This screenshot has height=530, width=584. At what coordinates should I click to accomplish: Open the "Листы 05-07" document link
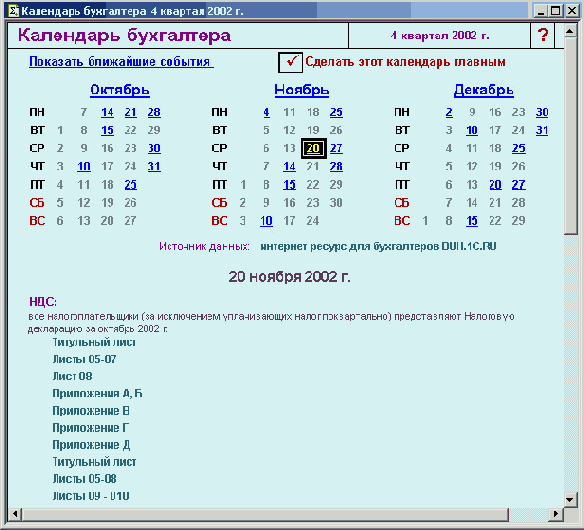85,359
